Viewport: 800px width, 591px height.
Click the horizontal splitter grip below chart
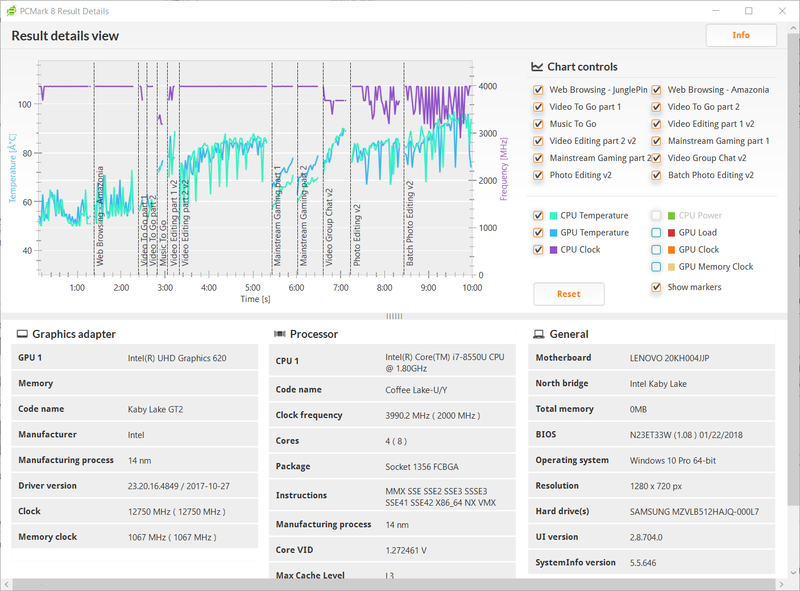tap(394, 316)
